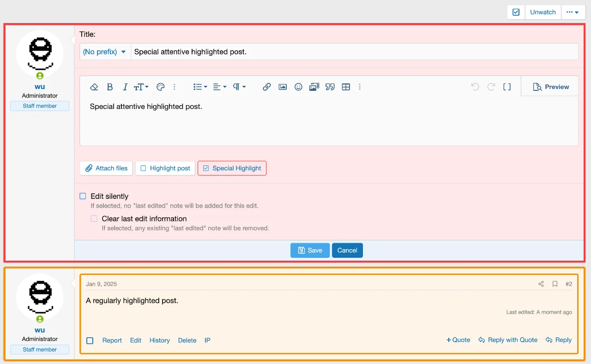Toggle BB code mode brackets icon
This screenshot has height=364, width=591.
tap(507, 87)
